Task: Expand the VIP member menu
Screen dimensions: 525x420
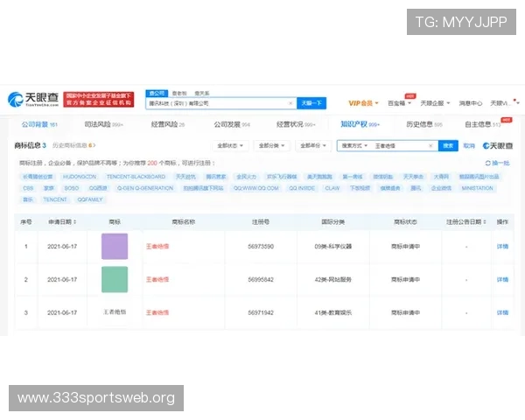Action: tap(363, 103)
